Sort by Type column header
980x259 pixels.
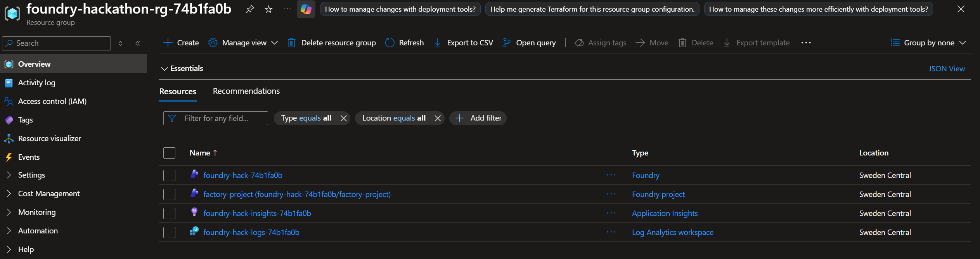[640, 153]
